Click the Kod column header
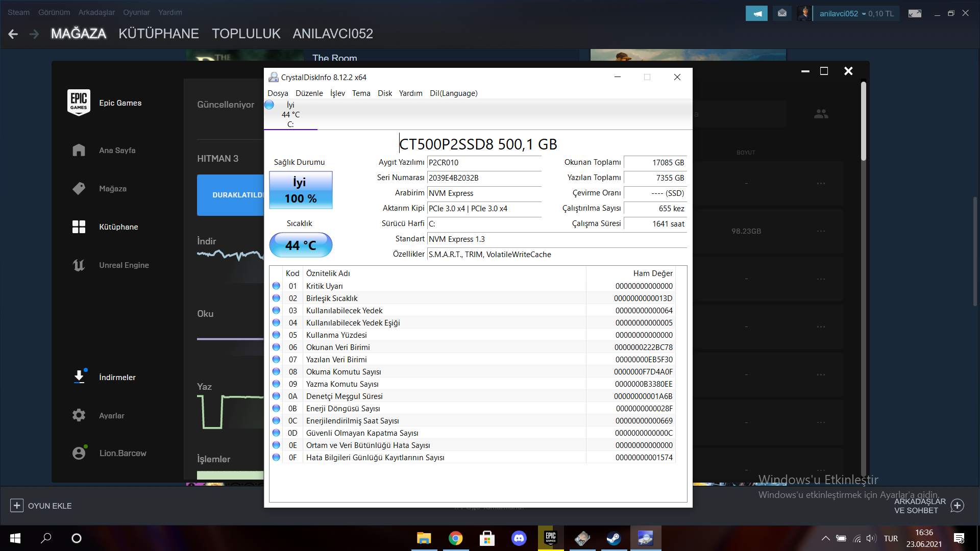The width and height of the screenshot is (980, 551). (x=292, y=273)
